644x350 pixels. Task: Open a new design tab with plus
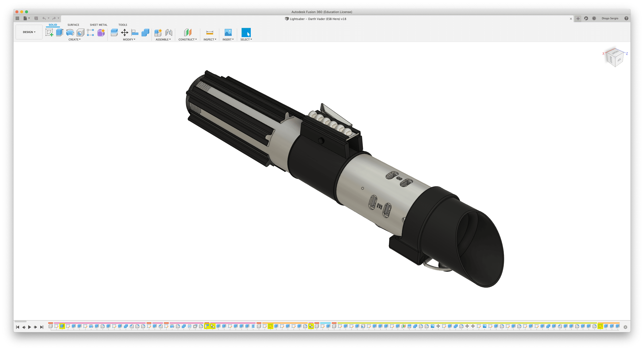(x=578, y=19)
